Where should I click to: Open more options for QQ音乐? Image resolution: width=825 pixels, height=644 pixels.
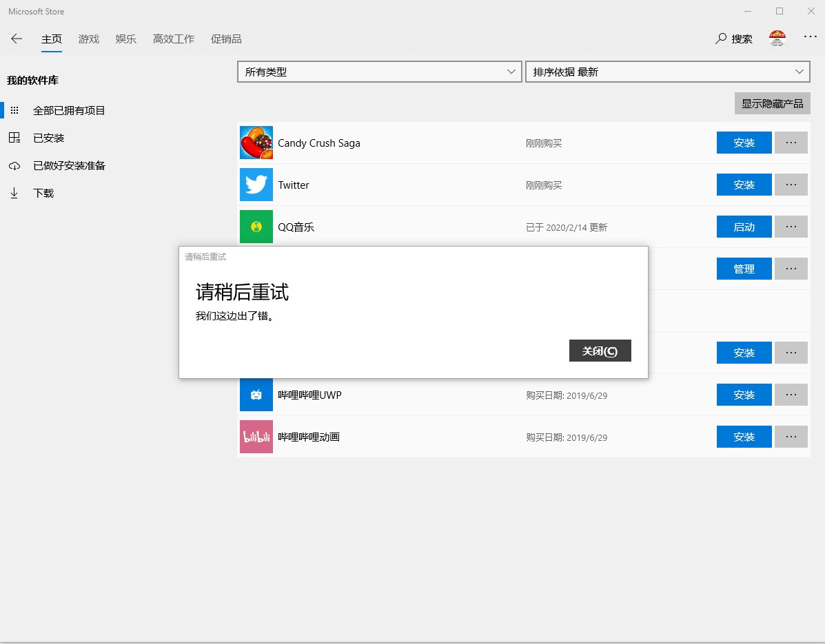pyautogui.click(x=791, y=227)
